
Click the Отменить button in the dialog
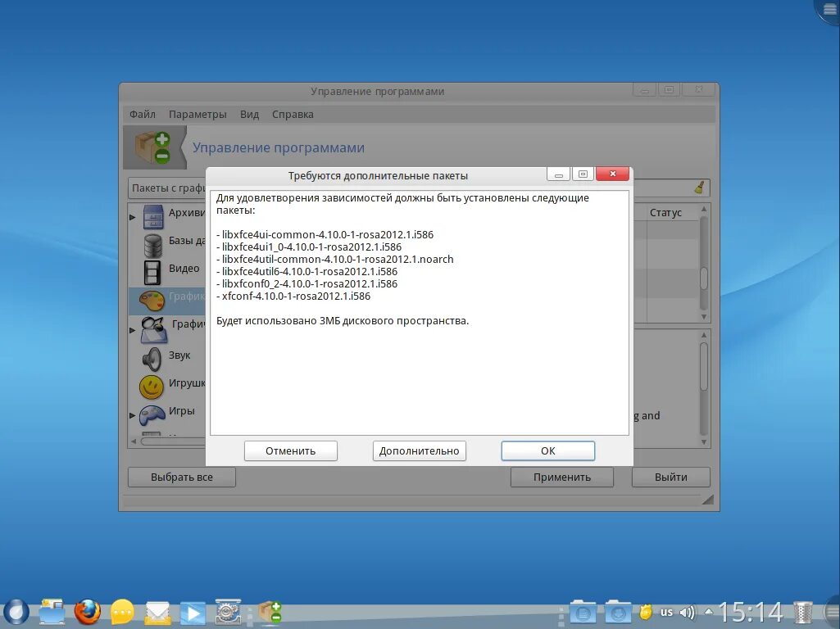pyautogui.click(x=290, y=450)
